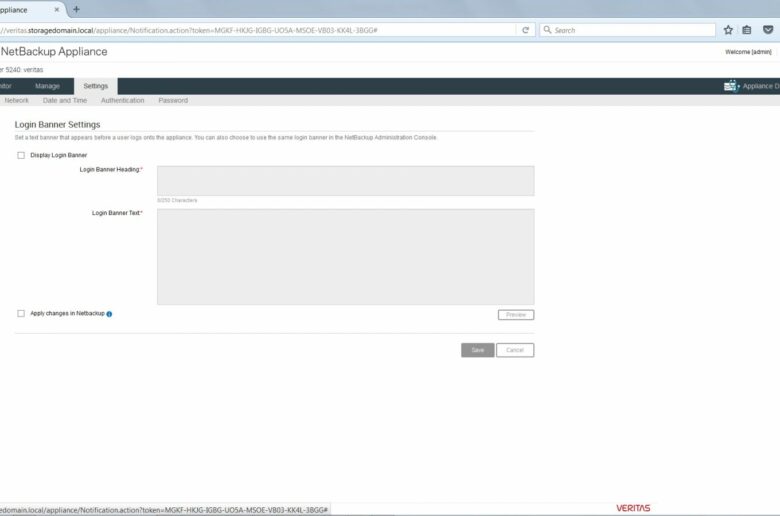Open Date and Time settings
The image size is (780, 516).
click(x=65, y=101)
